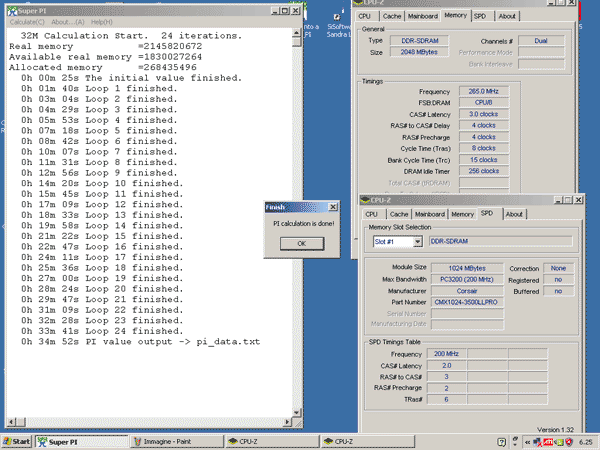Switch to Super PI from the taskbar

click(x=82, y=442)
